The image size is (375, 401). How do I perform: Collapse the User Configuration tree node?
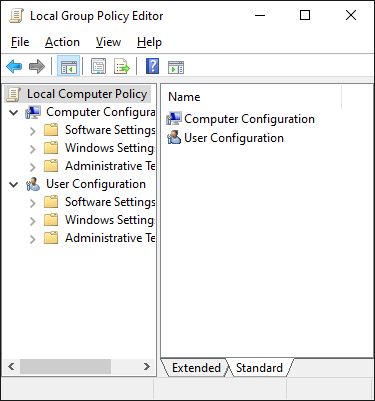point(13,184)
